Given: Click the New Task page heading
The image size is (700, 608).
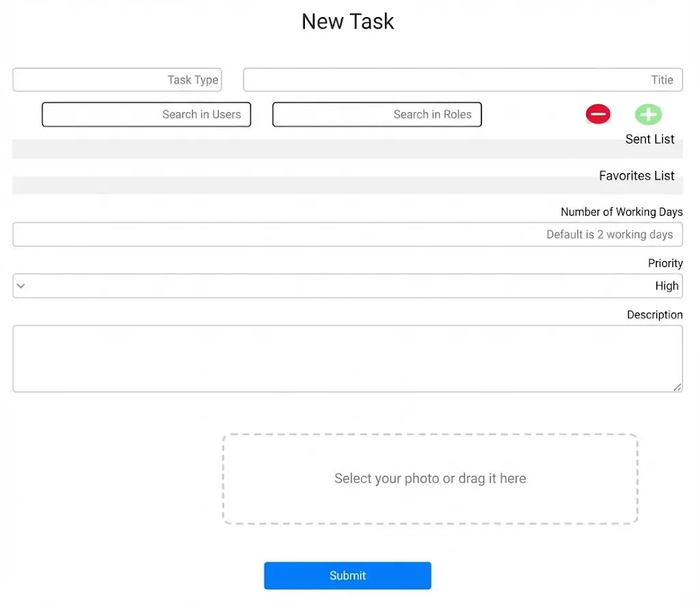Looking at the screenshot, I should pos(348,21).
